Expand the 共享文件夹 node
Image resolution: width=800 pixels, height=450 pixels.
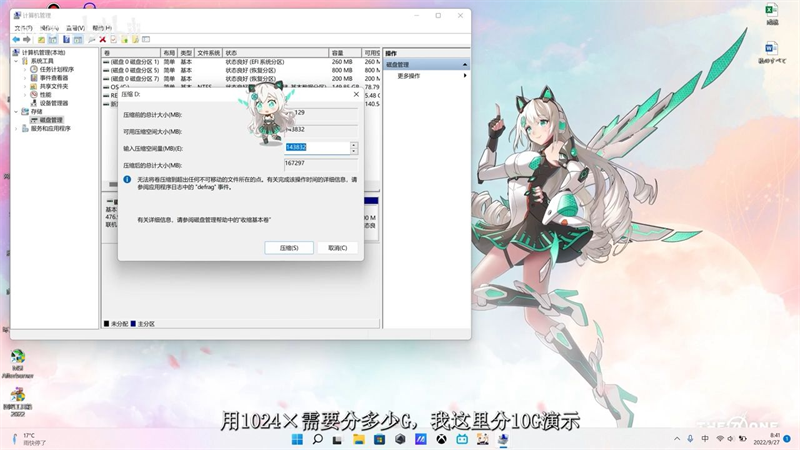pos(25,86)
